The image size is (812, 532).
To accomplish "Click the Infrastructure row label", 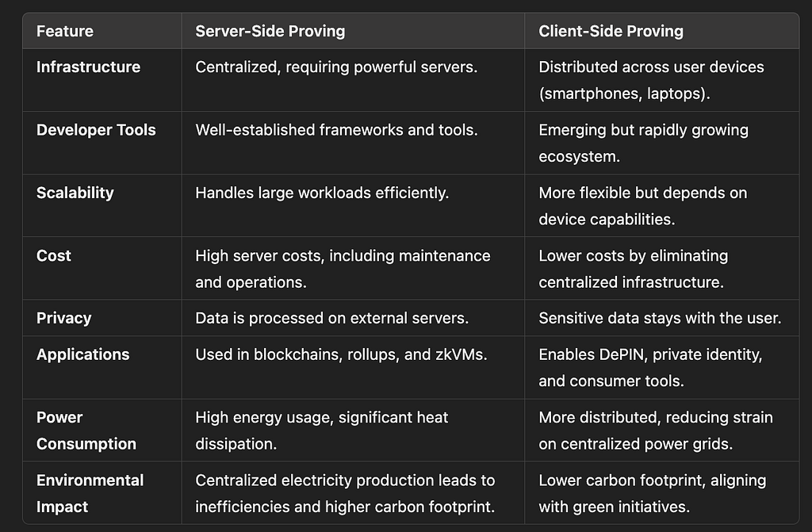I will pos(88,67).
